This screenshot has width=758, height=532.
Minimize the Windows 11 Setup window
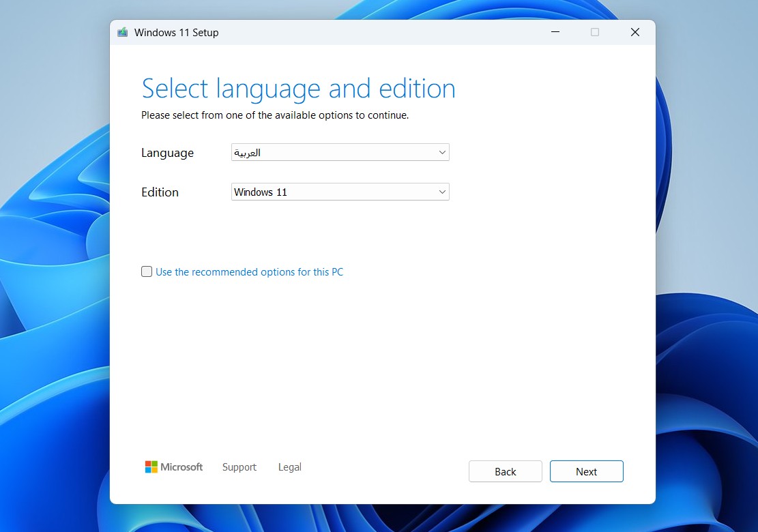point(555,32)
